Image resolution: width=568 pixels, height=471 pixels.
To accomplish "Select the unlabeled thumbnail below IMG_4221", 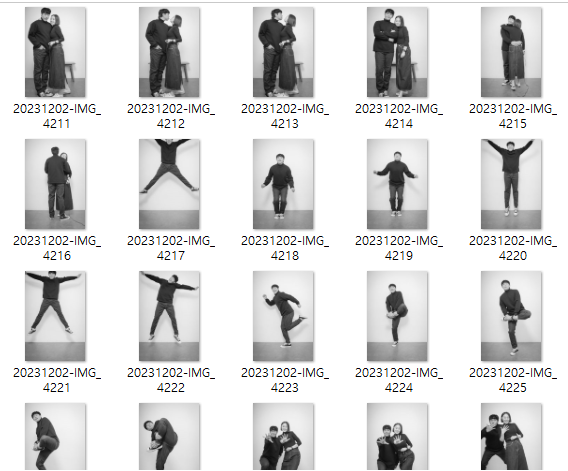I will 55,437.
